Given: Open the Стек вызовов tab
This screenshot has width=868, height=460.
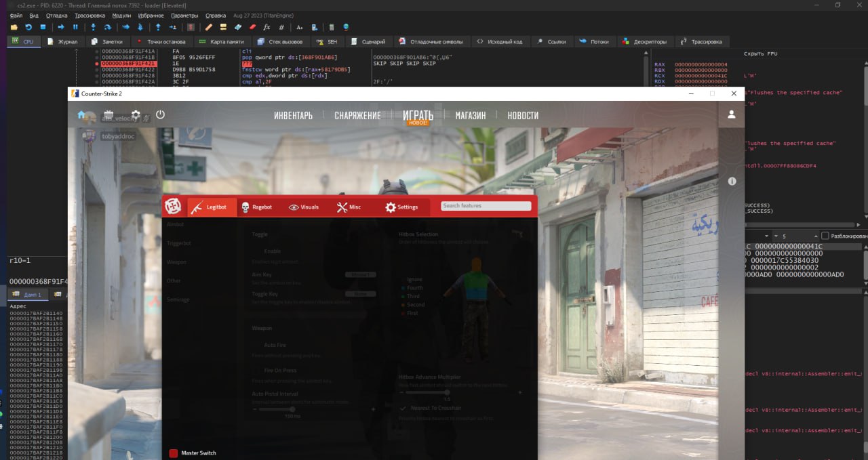Looking at the screenshot, I should [x=280, y=41].
